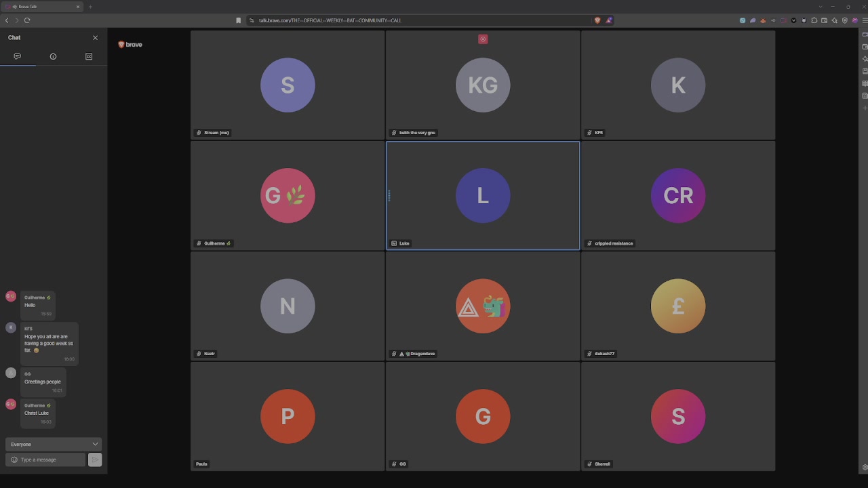Viewport: 868px width, 488px height.
Task: Click the browser forward arrow
Action: [17, 20]
